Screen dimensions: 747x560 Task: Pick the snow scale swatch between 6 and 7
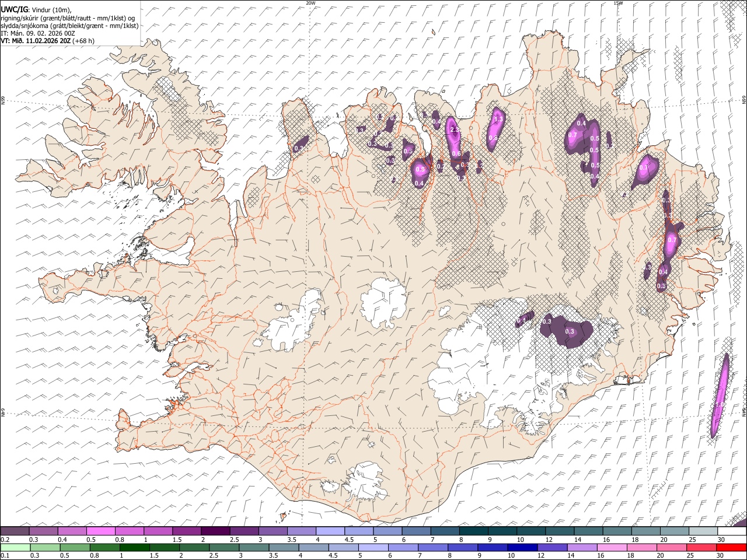click(x=416, y=531)
